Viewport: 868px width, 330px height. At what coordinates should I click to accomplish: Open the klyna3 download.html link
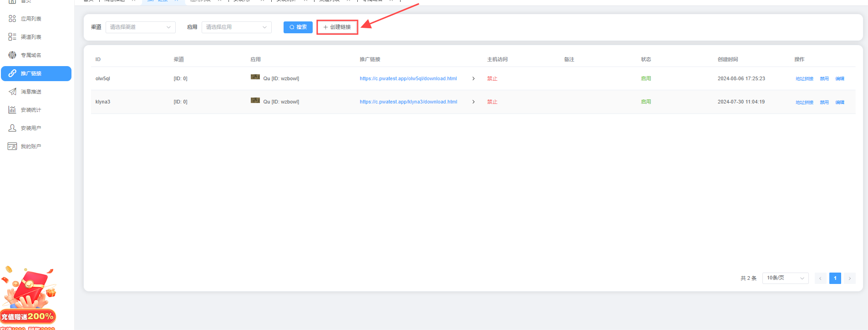(x=408, y=102)
